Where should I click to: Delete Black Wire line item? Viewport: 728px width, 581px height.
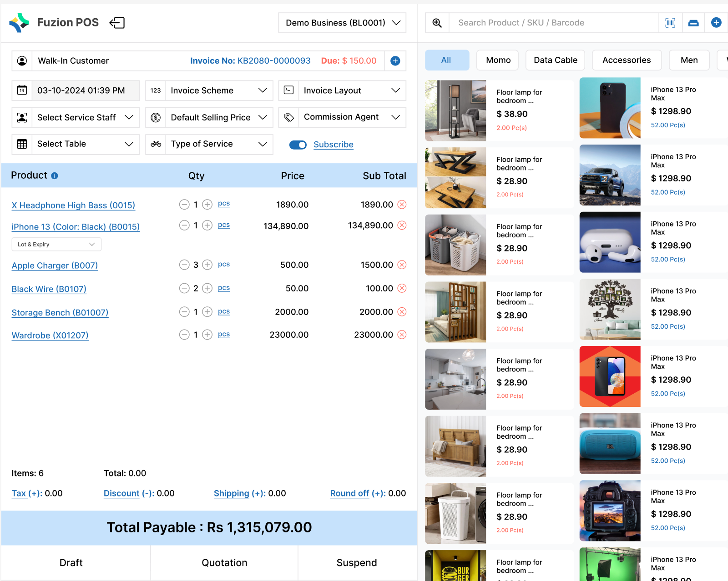point(402,288)
